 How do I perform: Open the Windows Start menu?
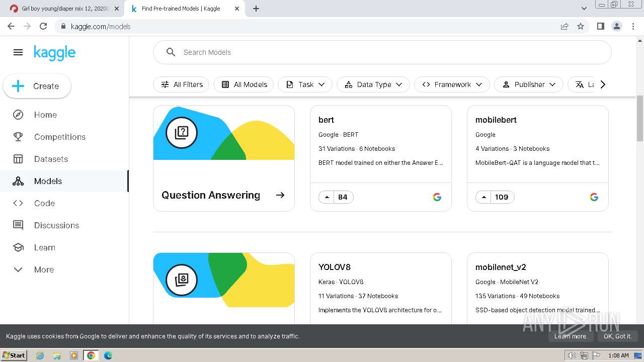pyautogui.click(x=14, y=355)
